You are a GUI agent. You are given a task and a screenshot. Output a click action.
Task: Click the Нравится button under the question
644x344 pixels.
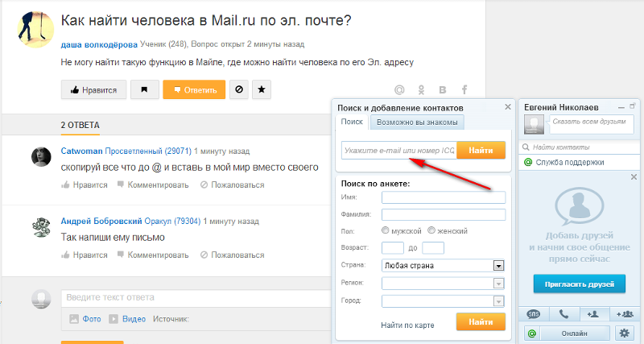93,89
